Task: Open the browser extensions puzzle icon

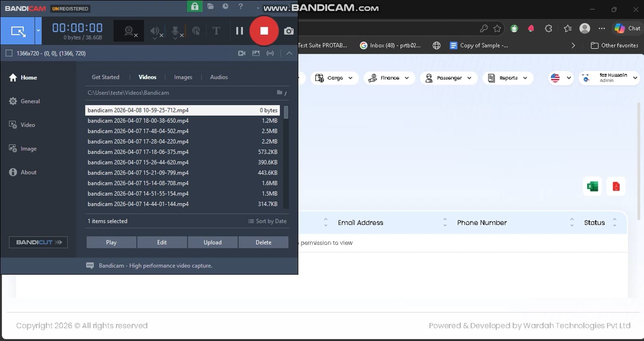Action: [x=549, y=29]
